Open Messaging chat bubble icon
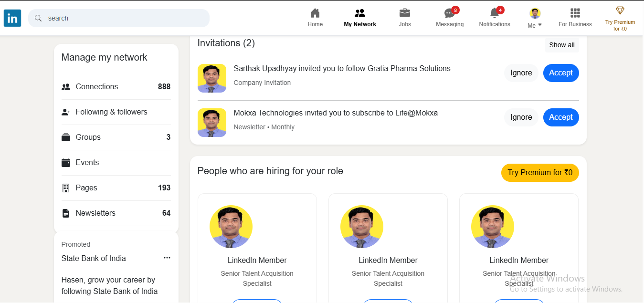 (x=449, y=13)
